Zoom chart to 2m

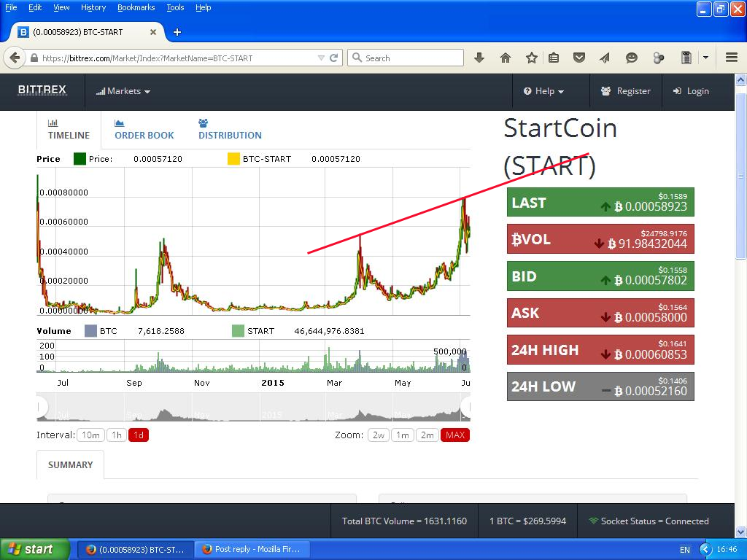[x=427, y=435]
